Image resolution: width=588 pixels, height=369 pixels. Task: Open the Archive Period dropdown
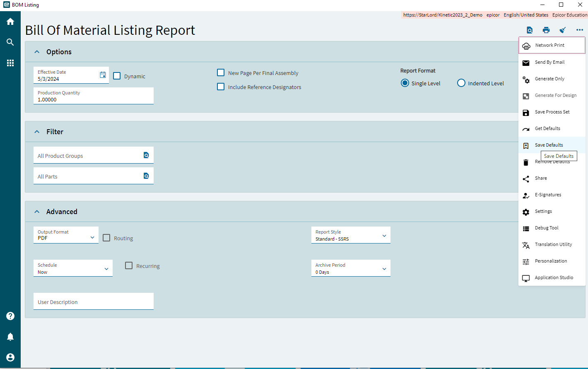tap(385, 268)
